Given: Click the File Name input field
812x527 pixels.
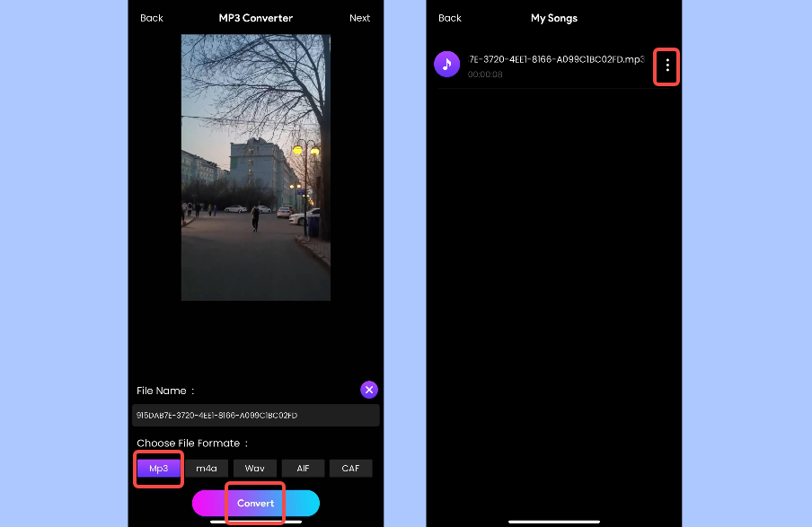Looking at the screenshot, I should (x=256, y=415).
